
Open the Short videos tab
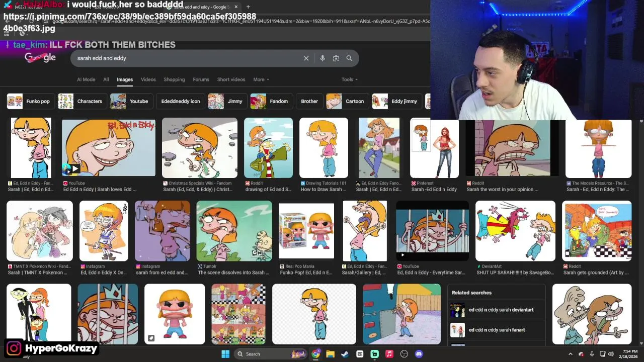231,79
